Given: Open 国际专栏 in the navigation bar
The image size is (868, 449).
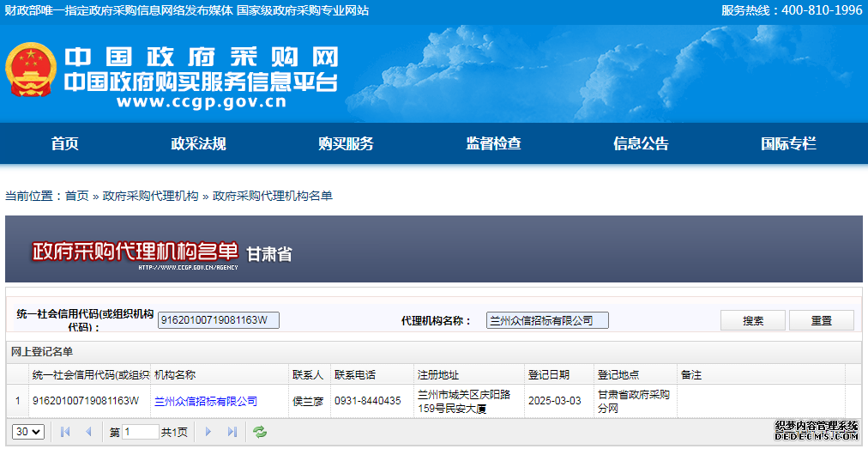Looking at the screenshot, I should click(788, 143).
